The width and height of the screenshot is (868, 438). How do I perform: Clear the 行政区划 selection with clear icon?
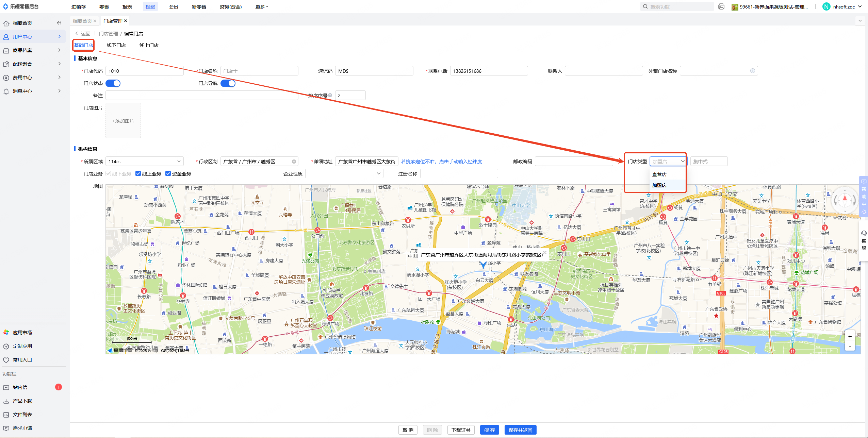(294, 162)
